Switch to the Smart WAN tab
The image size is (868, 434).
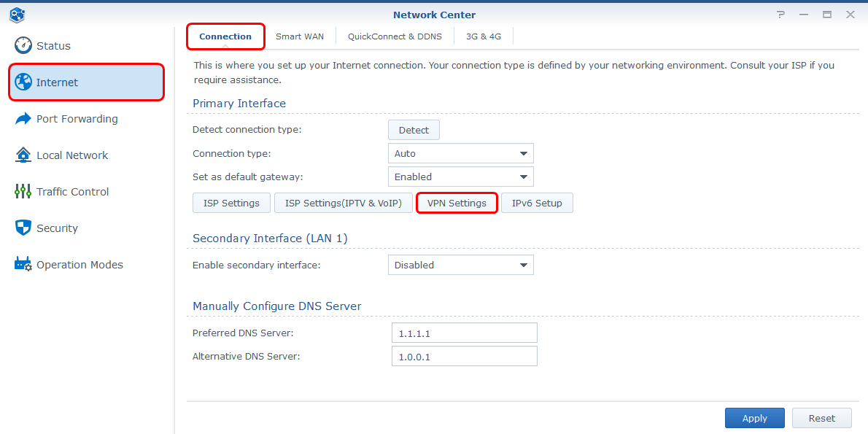(x=300, y=36)
